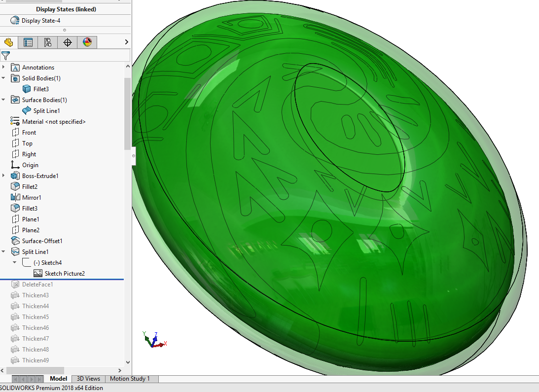539x392 pixels.
Task: Collapse the Solid Bodies(1) folder
Action: point(3,78)
